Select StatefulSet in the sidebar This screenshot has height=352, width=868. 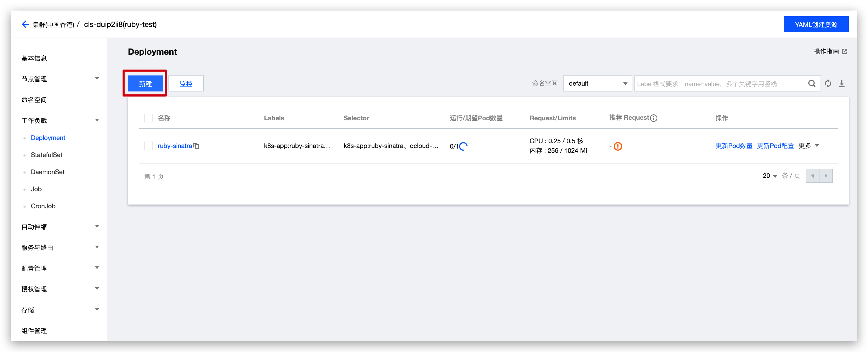pos(46,155)
